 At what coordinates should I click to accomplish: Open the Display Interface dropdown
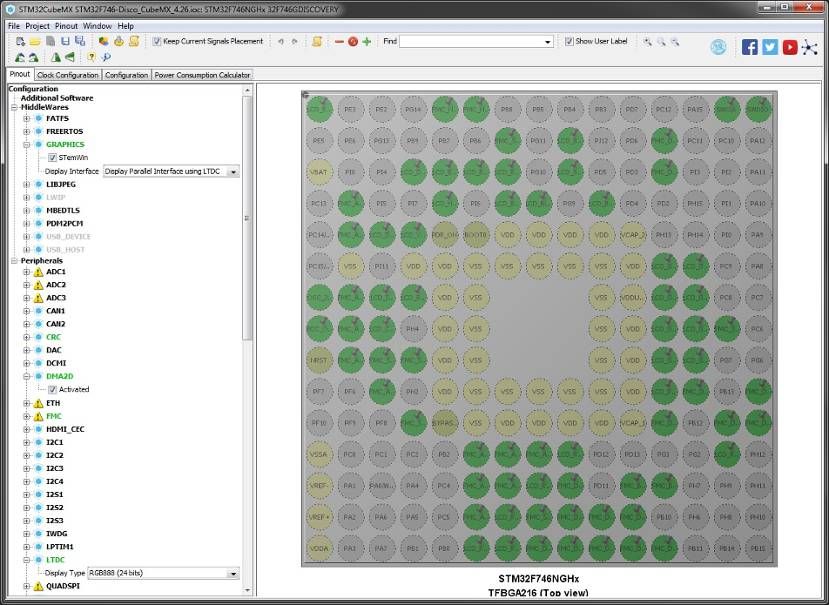pyautogui.click(x=171, y=171)
